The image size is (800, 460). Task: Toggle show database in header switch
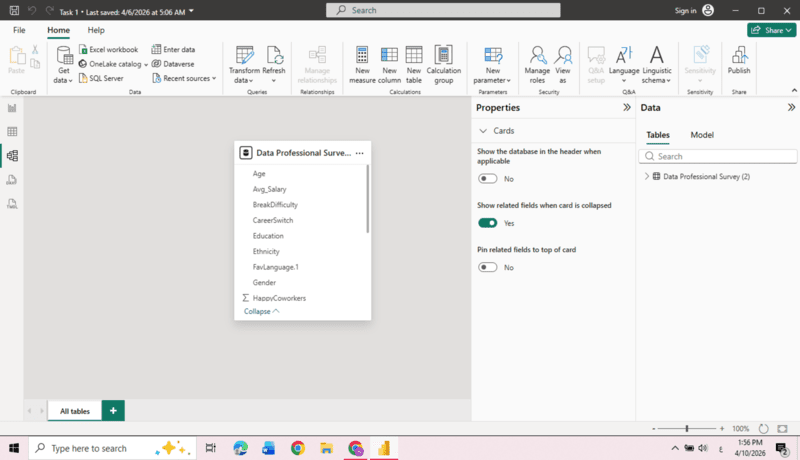488,179
